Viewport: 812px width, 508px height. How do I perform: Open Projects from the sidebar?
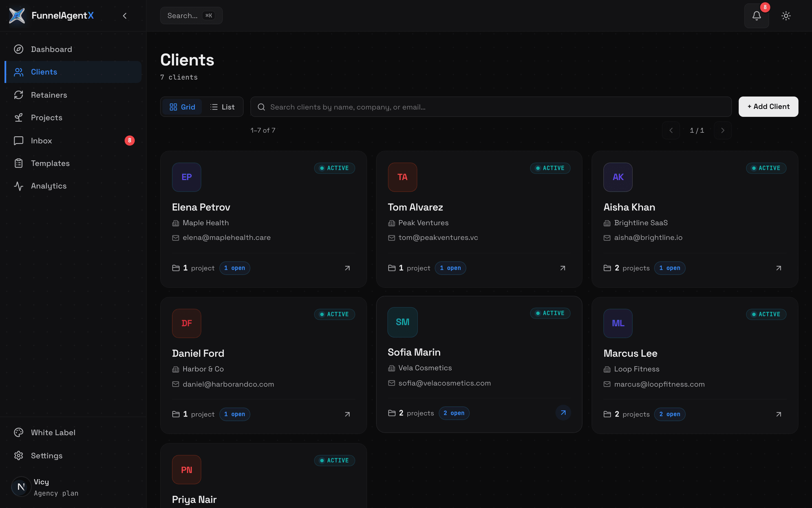[x=73, y=118]
